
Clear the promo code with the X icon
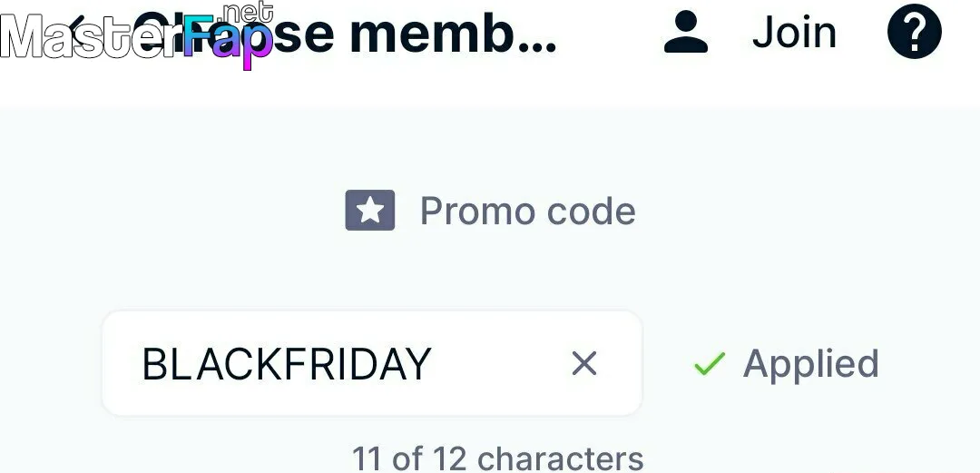coord(584,363)
